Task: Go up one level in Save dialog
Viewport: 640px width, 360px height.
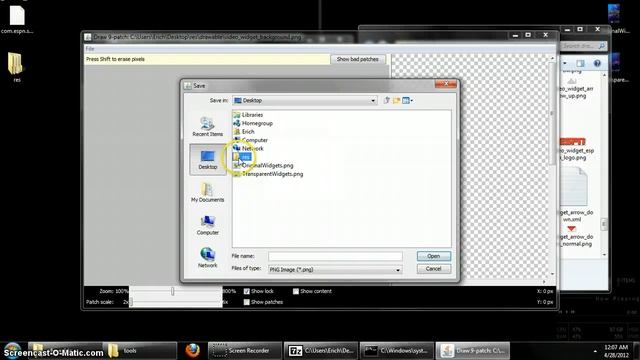Action: 387,100
